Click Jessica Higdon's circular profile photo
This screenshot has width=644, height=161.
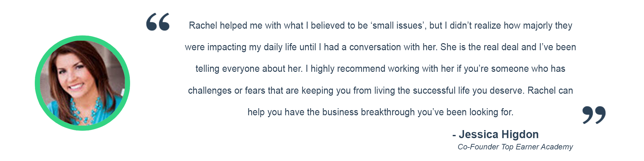82,83
